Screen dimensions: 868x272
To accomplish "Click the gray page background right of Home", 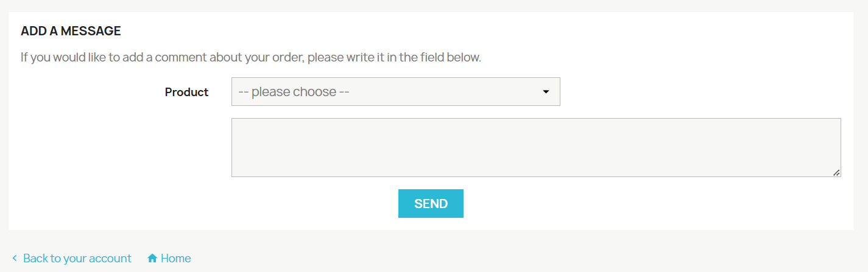I will (487, 256).
